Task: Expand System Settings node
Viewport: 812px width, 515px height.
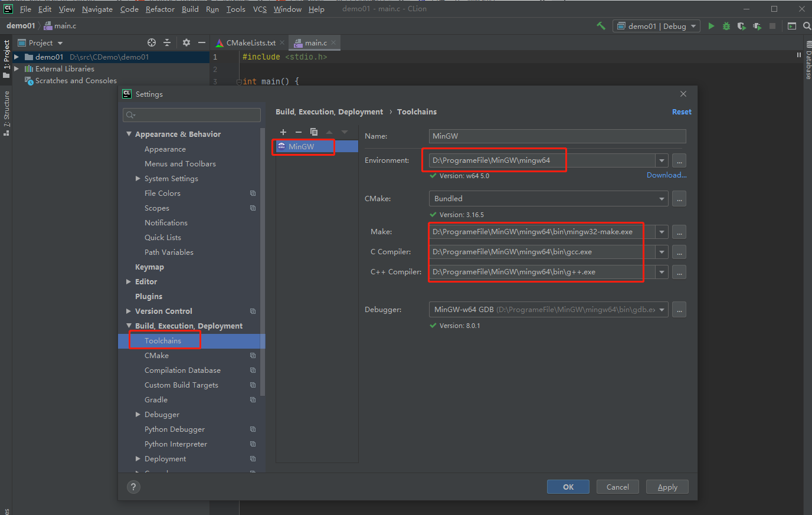Action: (138, 178)
